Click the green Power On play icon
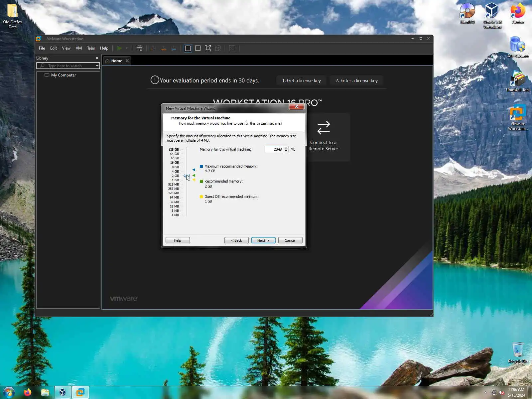The width and height of the screenshot is (532, 399). [x=119, y=48]
